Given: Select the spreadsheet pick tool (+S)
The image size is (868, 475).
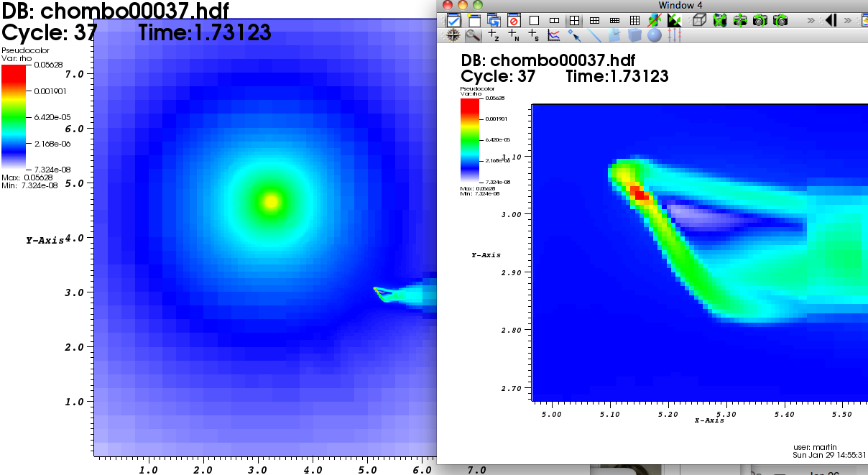Looking at the screenshot, I should (534, 34).
